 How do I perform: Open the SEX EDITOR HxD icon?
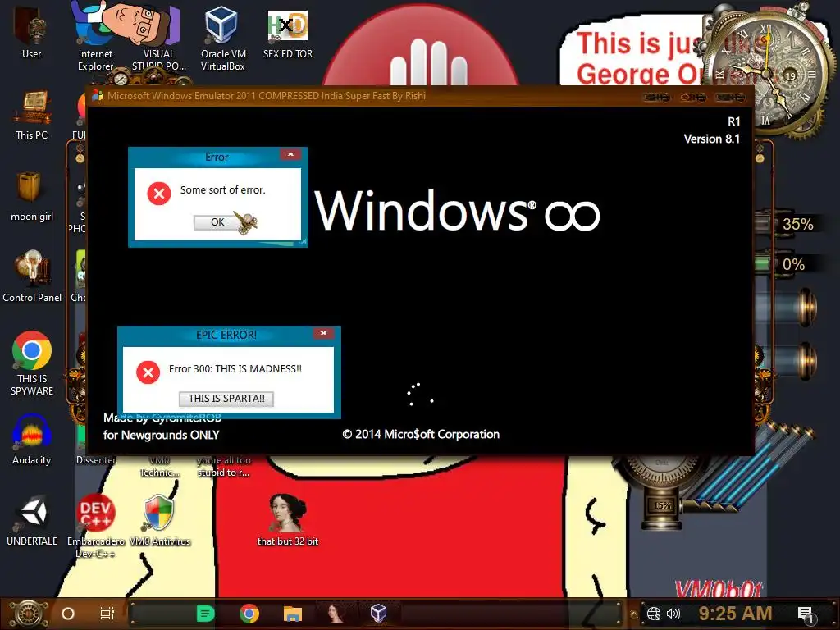[288, 33]
